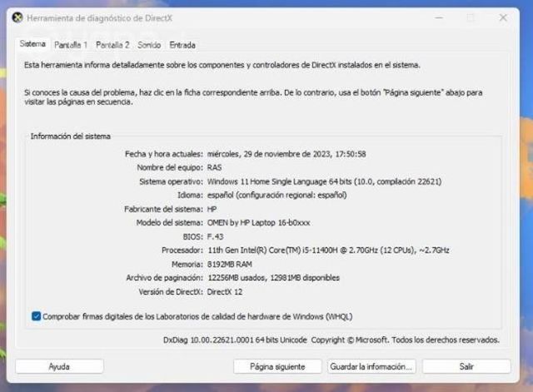Switch to the Pantalla 1 tab
Viewport: 533px width, 392px height.
(x=71, y=45)
